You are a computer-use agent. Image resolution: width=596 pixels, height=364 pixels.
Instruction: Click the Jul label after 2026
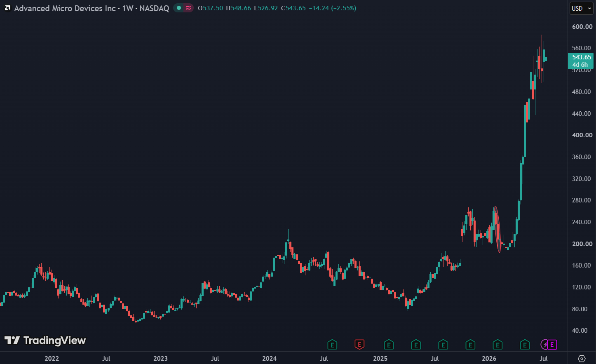click(x=544, y=359)
